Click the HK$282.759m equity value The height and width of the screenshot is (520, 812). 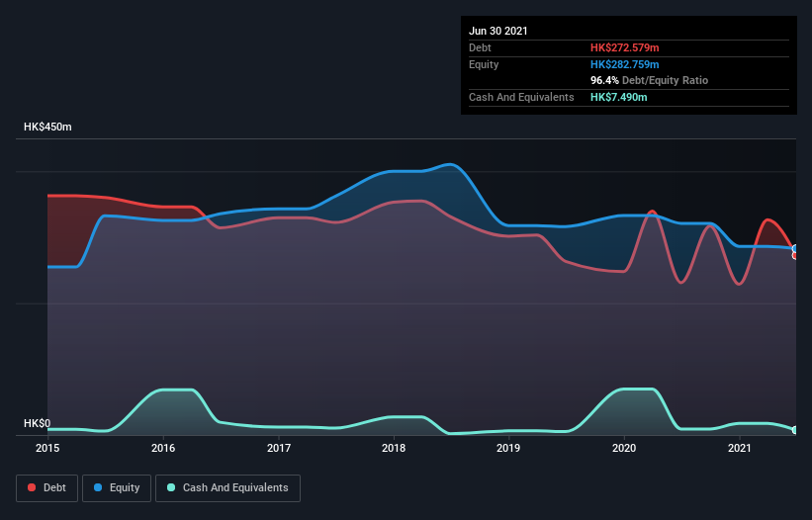[x=624, y=64]
